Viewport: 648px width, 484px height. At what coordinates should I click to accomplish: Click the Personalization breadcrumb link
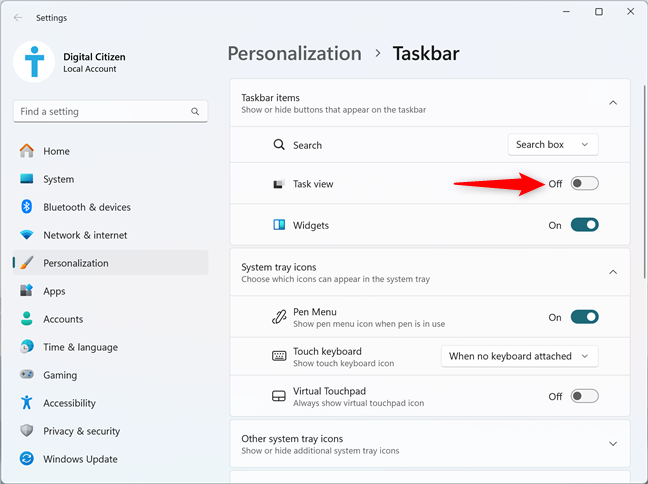coord(295,54)
